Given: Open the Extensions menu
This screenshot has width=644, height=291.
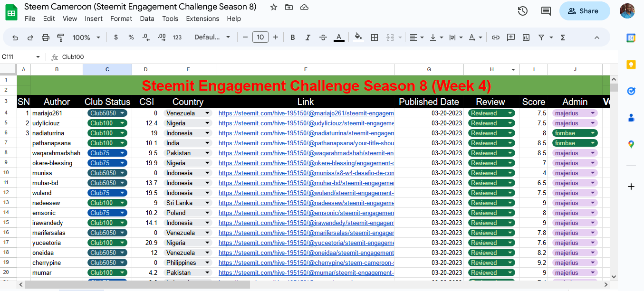Looking at the screenshot, I should point(202,19).
